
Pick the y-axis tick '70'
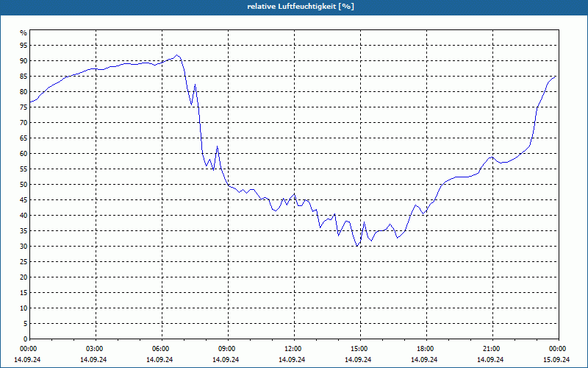tap(24, 123)
